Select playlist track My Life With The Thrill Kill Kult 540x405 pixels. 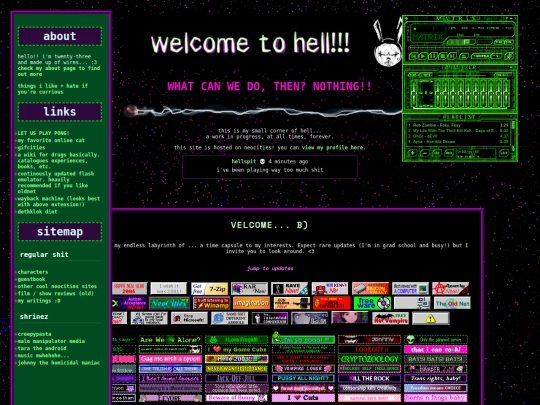[458, 131]
